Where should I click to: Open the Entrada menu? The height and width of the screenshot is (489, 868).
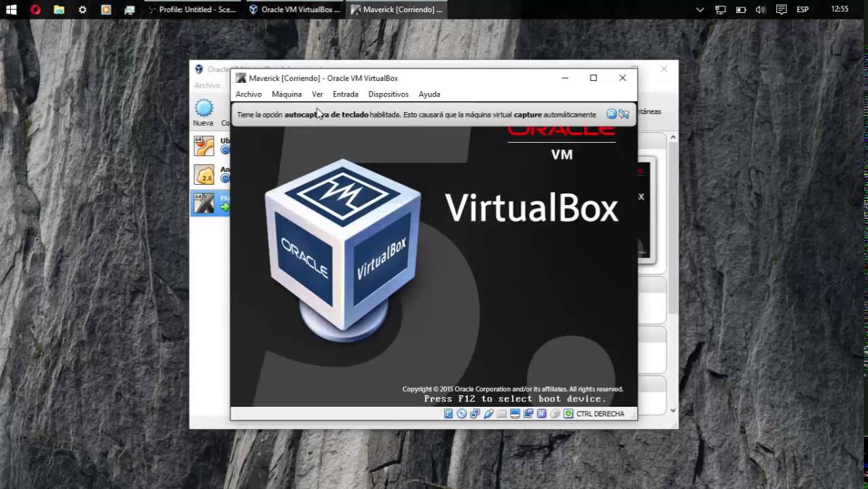(x=345, y=94)
